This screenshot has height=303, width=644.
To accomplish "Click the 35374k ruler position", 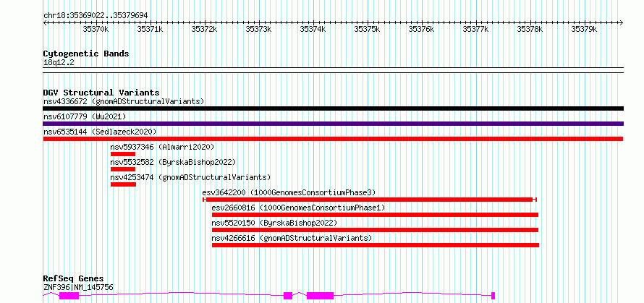I will [313, 29].
